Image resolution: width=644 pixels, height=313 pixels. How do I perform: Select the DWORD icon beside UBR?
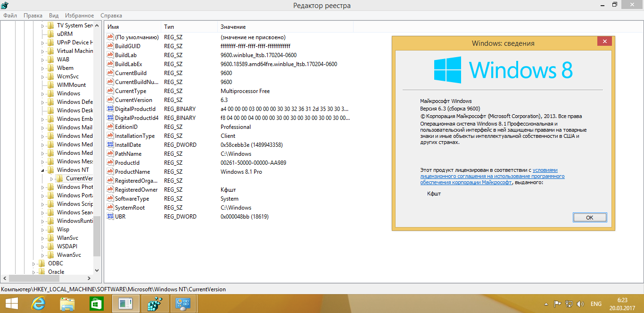click(110, 217)
